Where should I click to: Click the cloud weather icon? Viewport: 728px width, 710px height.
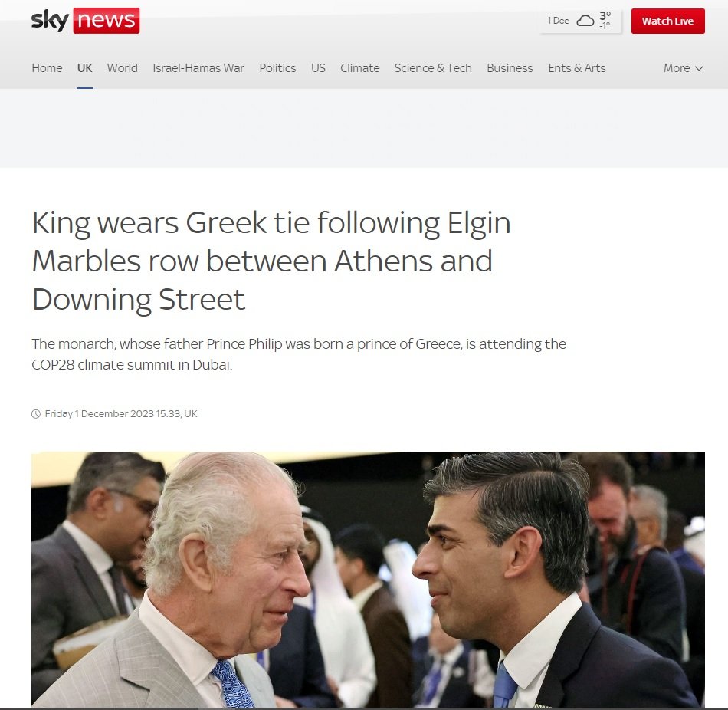point(585,21)
